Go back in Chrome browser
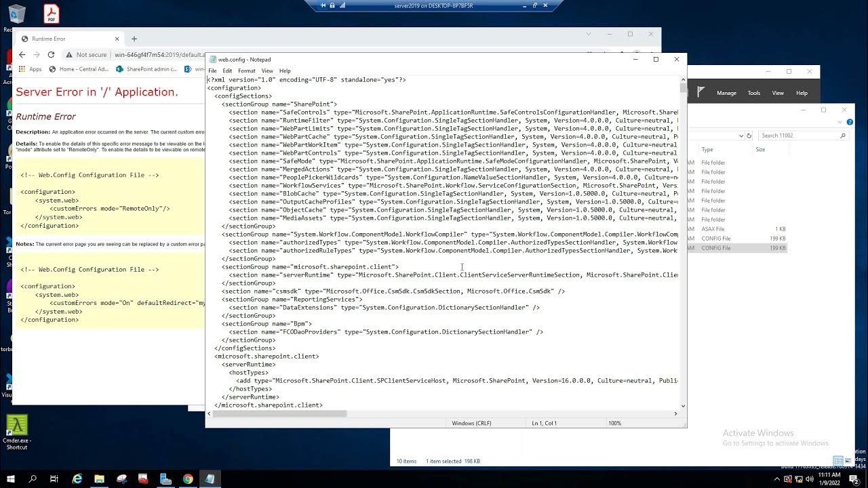Viewport: 868px width, 488px height. [22, 55]
